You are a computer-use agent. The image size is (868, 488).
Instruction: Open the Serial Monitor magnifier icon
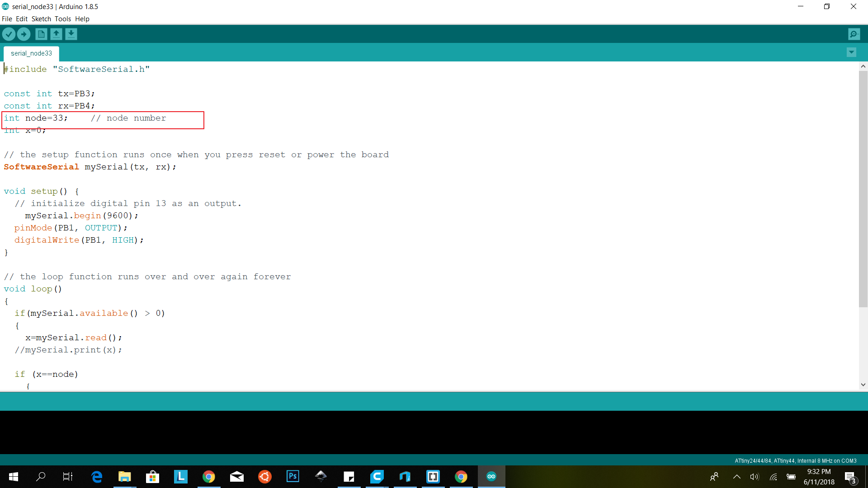[x=854, y=34]
